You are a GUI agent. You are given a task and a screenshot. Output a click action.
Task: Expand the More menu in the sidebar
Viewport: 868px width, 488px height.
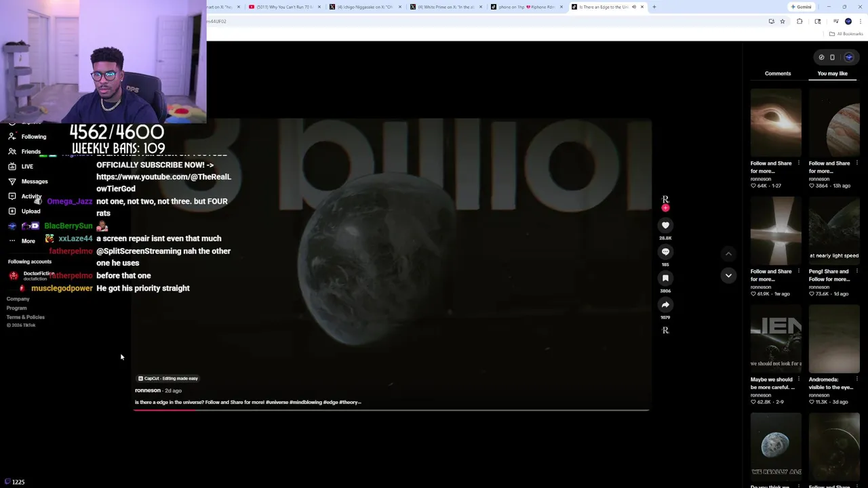pyautogui.click(x=21, y=241)
